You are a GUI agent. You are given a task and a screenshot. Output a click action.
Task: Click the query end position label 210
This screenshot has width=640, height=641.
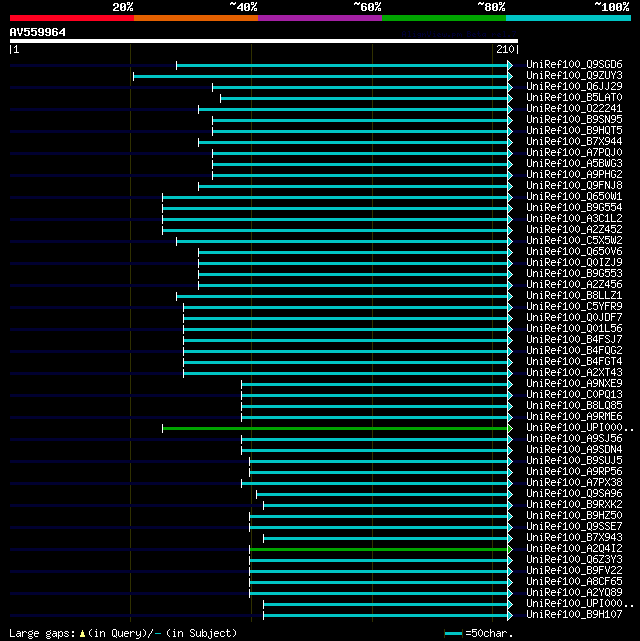point(505,49)
